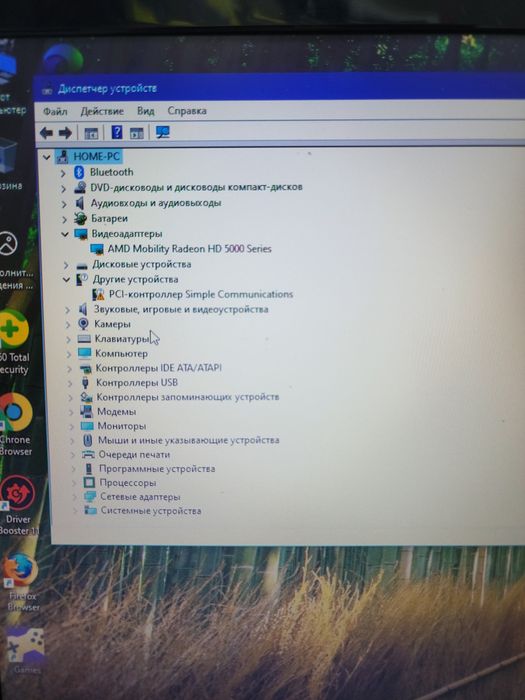Expand the Контроллеры IDE ATA/ATAPI node
Screen dimensions: 525x700
click(69, 369)
